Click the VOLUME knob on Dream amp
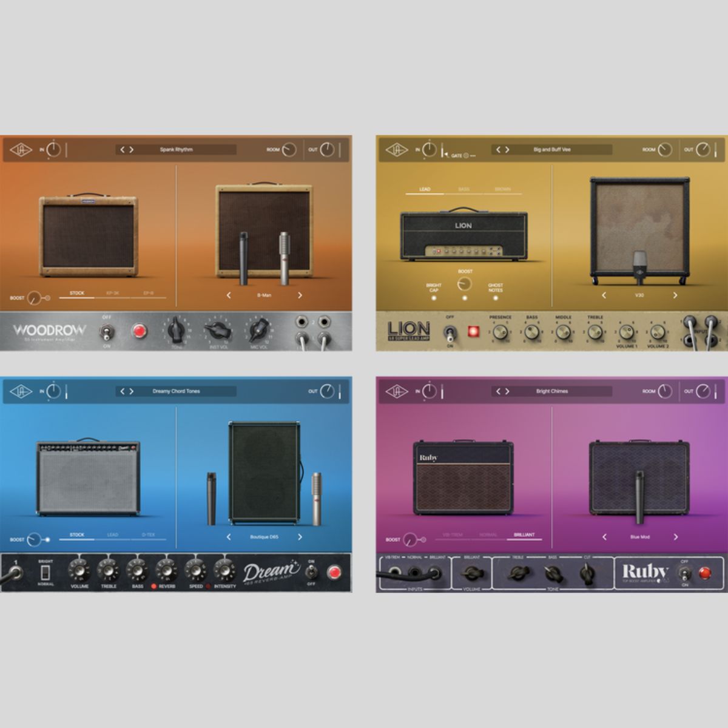728x728 pixels. tap(79, 570)
